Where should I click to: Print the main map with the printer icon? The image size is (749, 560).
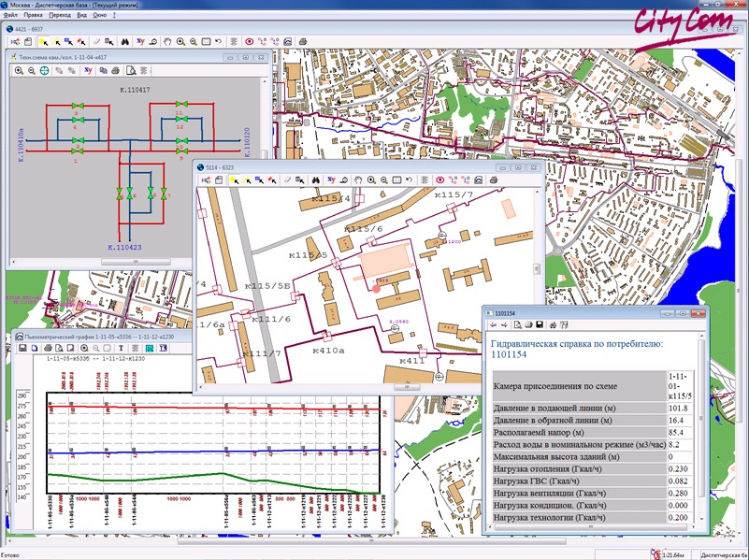(302, 42)
